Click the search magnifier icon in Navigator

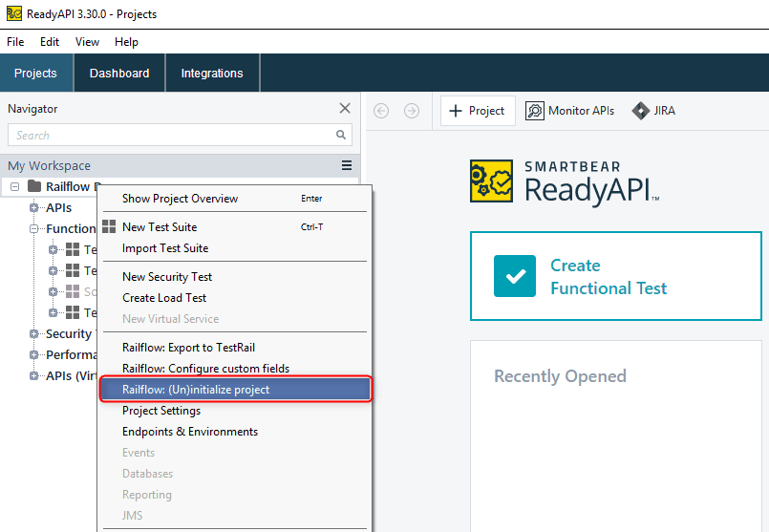pyautogui.click(x=341, y=135)
